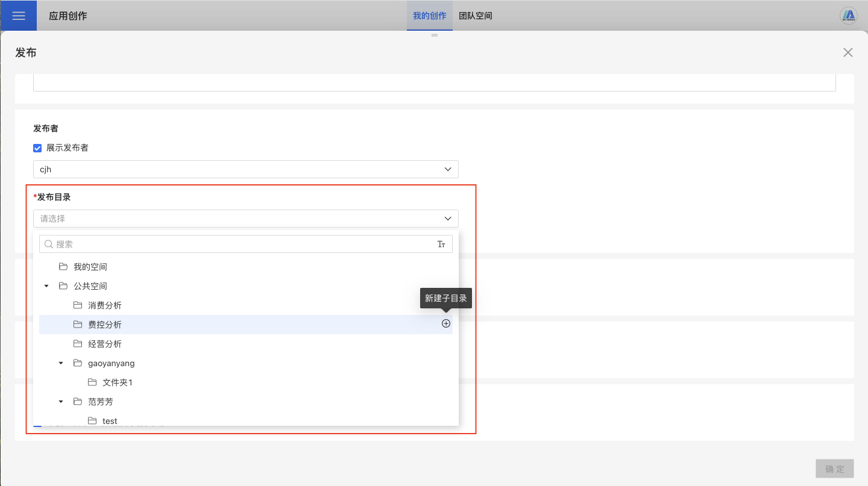Image resolution: width=868 pixels, height=486 pixels.
Task: Collapse the gaoyanyang folder node
Action: pyautogui.click(x=61, y=363)
